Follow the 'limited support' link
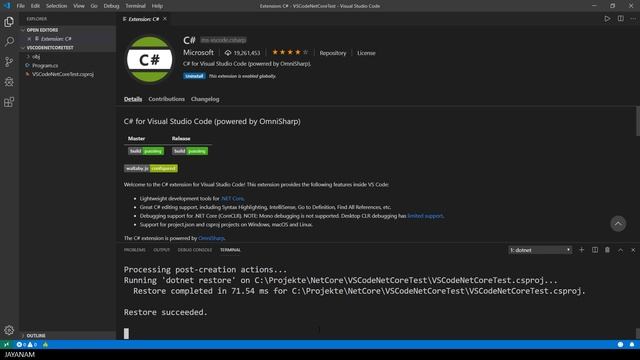Image resolution: width=640 pixels, height=360 pixels. pyautogui.click(x=425, y=216)
